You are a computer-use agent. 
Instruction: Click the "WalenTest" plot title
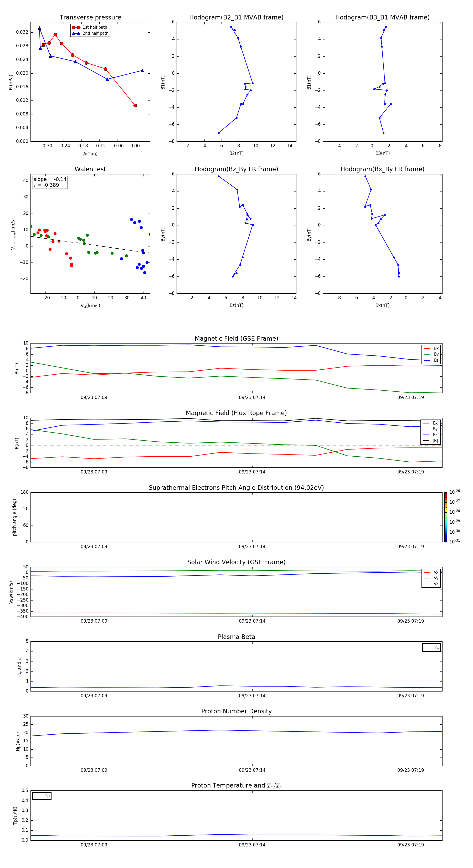90,169
